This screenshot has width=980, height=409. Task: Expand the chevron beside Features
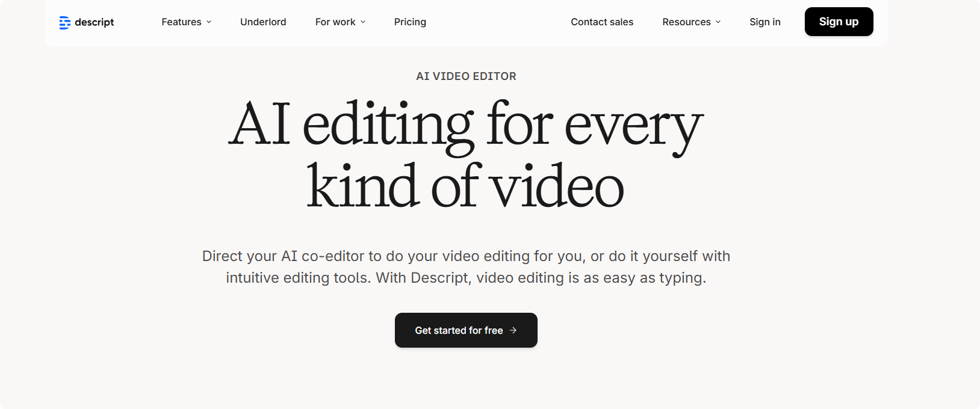pyautogui.click(x=209, y=22)
